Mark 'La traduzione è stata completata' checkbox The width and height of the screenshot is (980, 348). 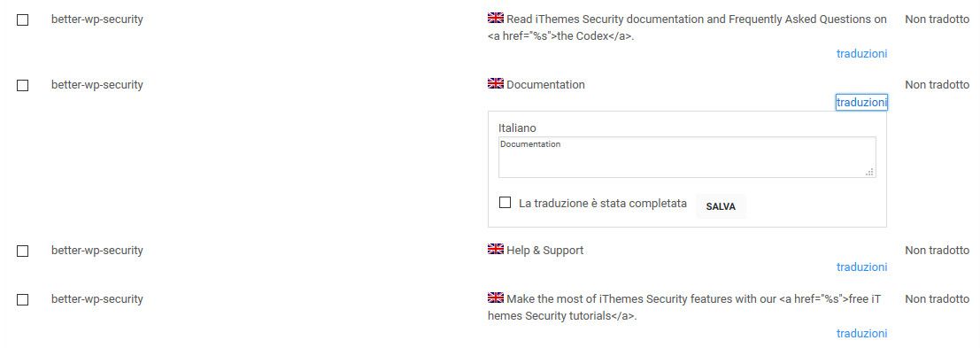click(x=505, y=203)
